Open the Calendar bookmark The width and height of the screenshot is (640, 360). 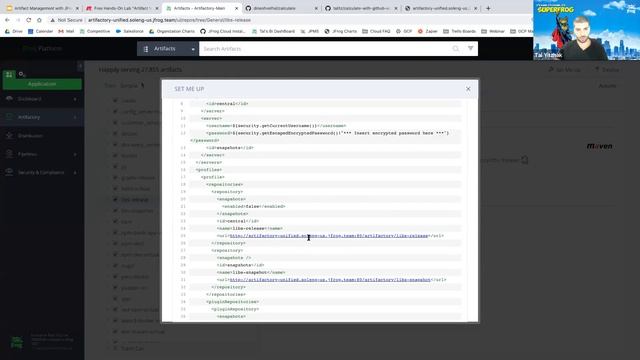(x=40, y=31)
